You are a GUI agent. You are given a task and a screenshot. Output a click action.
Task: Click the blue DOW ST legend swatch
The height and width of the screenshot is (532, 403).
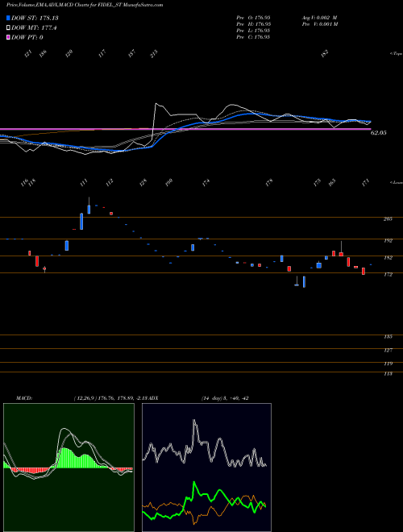tap(8, 18)
